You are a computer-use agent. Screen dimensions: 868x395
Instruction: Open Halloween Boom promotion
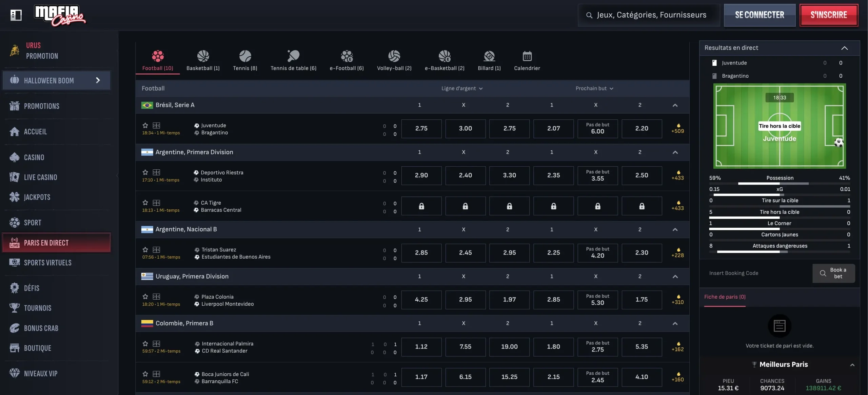[x=56, y=80]
